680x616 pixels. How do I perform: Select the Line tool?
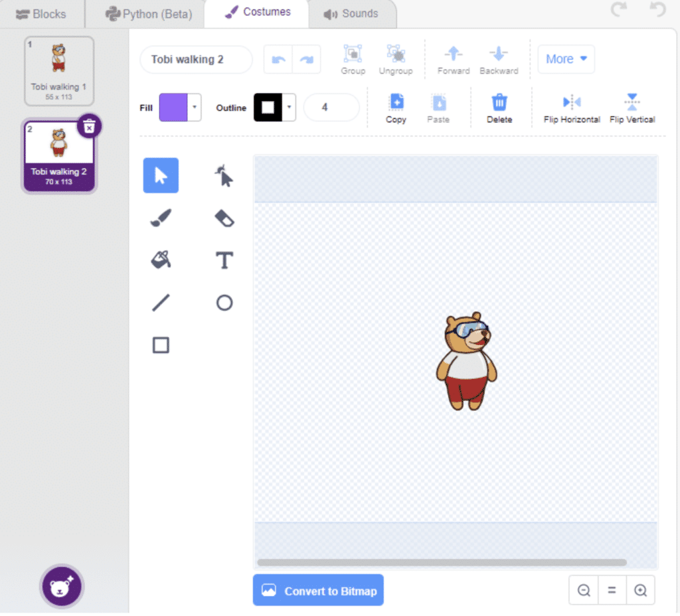[x=161, y=303]
